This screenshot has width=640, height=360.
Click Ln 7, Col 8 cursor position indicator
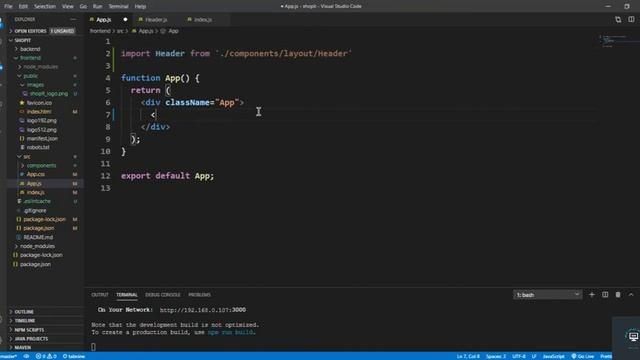pyautogui.click(x=468, y=356)
